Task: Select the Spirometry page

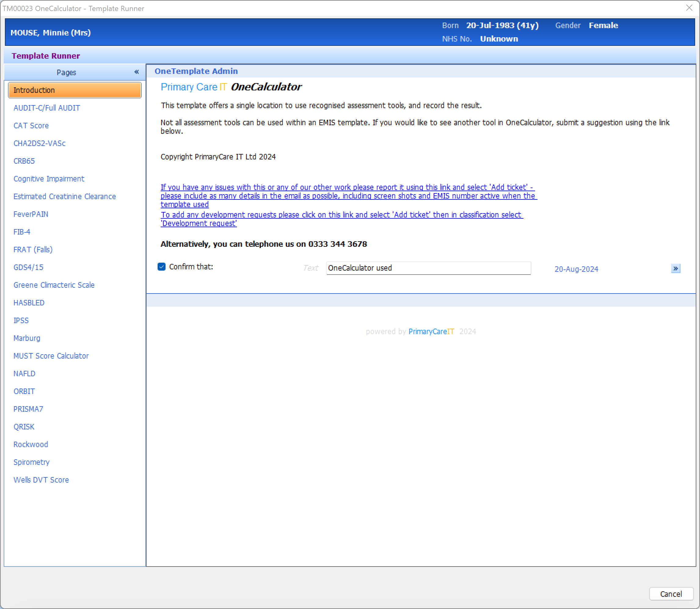Action: (x=31, y=462)
